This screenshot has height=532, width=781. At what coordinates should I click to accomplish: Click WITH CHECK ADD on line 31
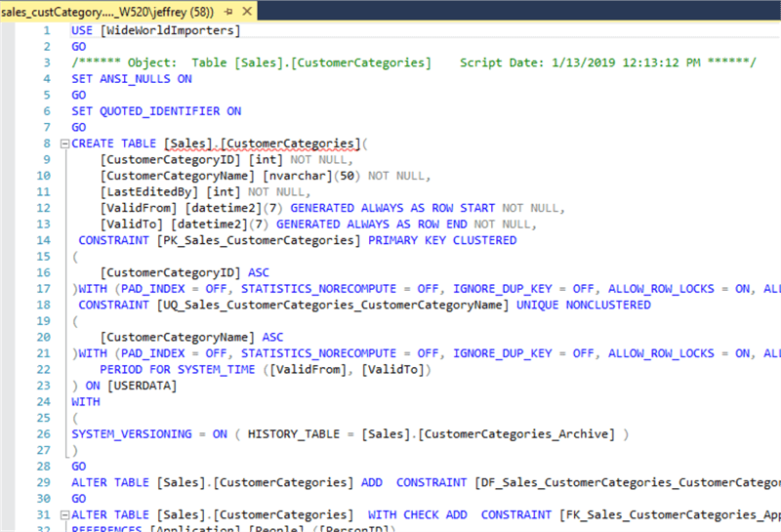[x=418, y=514]
